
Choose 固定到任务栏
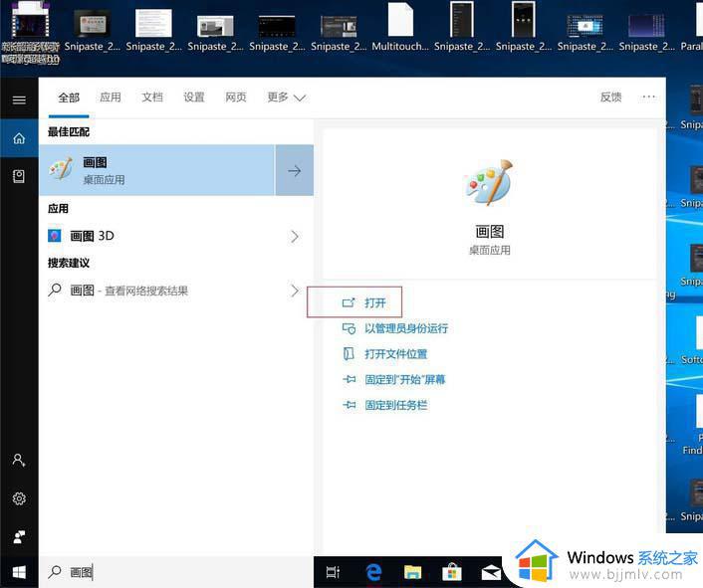pyautogui.click(x=384, y=405)
